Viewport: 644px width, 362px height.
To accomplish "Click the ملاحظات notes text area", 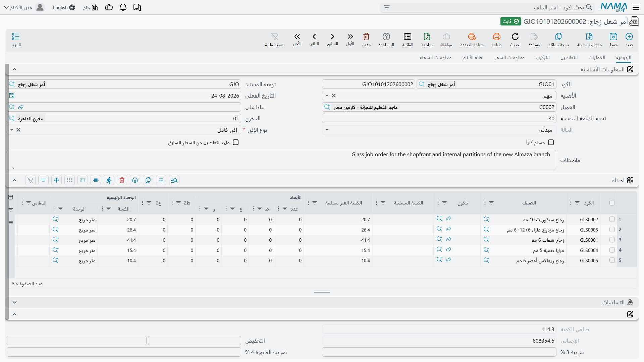I will pos(281,160).
